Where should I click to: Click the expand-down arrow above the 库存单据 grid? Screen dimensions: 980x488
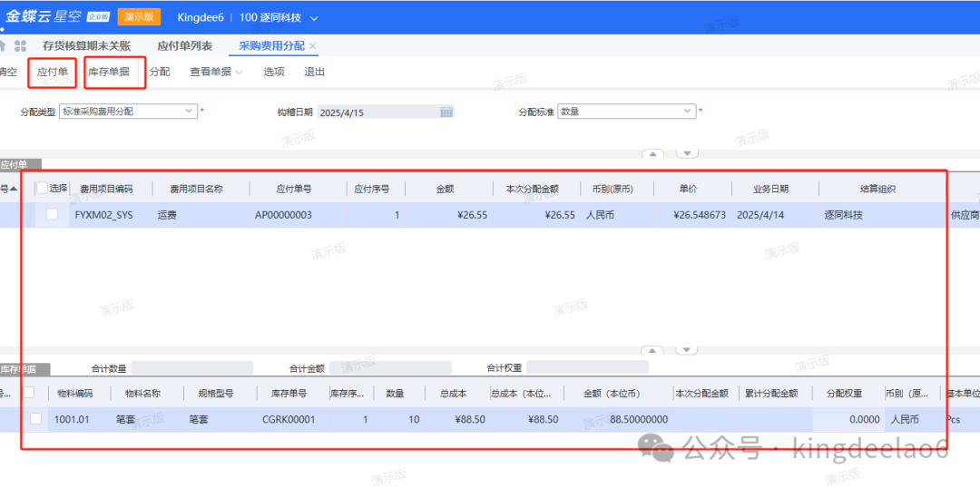click(x=688, y=350)
